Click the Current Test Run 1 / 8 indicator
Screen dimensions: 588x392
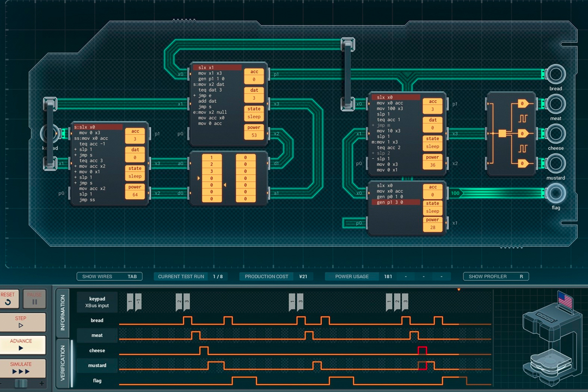pos(191,277)
